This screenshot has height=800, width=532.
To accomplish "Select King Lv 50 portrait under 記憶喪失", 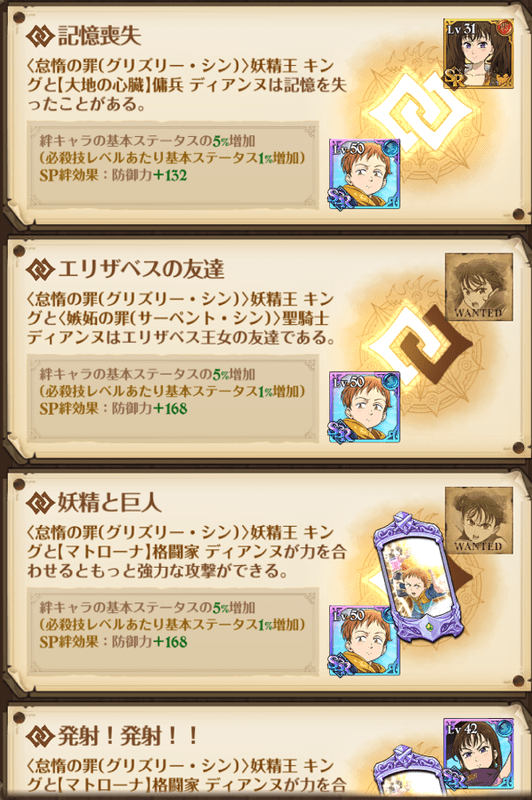I will tap(364, 174).
